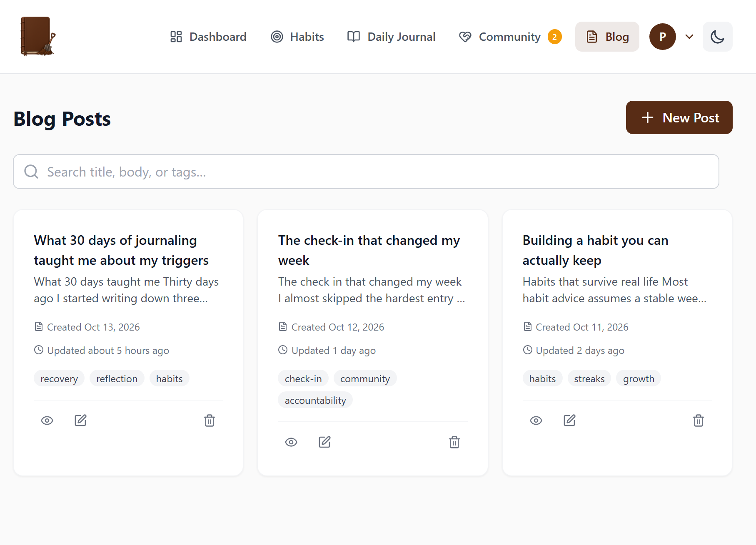This screenshot has height=545, width=756.
Task: Click the journal book logo
Action: tap(38, 36)
